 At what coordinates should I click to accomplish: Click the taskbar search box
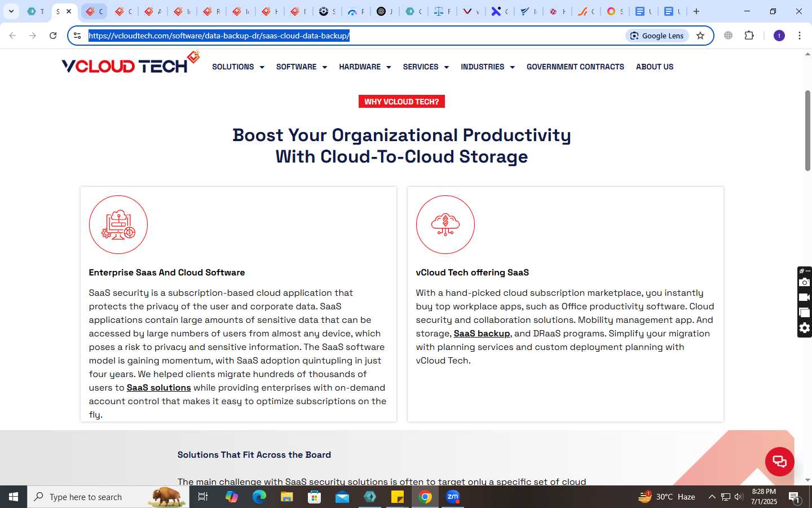click(108, 497)
